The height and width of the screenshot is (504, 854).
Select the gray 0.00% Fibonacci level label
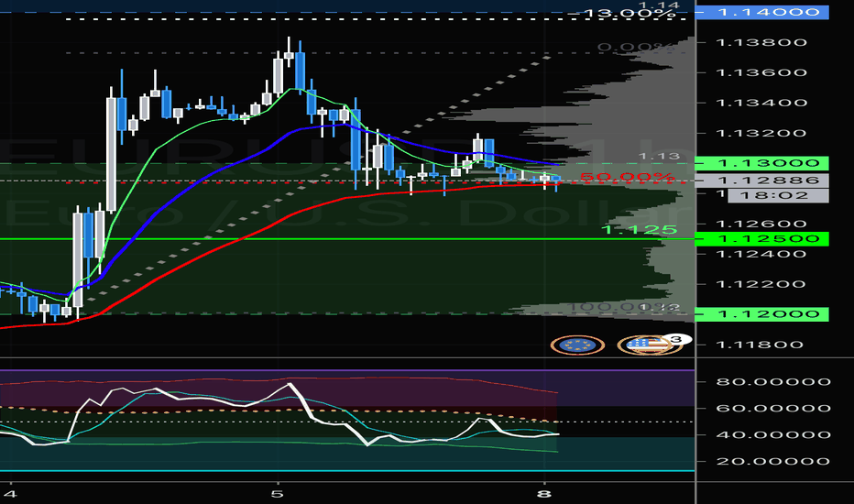point(635,48)
